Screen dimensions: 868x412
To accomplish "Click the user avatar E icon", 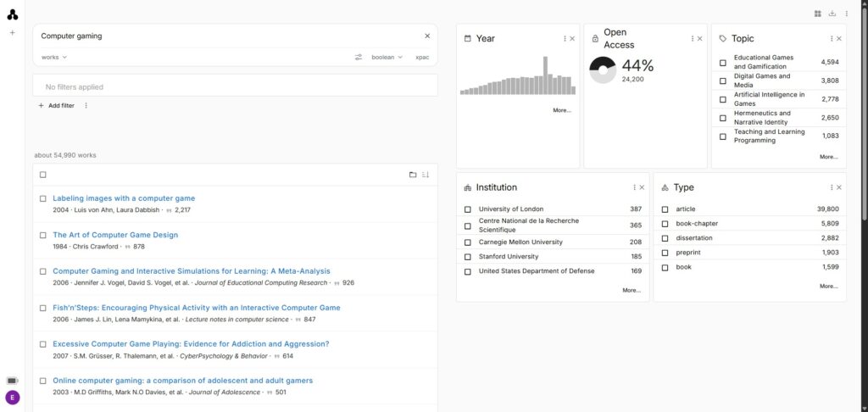I will tap(12, 397).
